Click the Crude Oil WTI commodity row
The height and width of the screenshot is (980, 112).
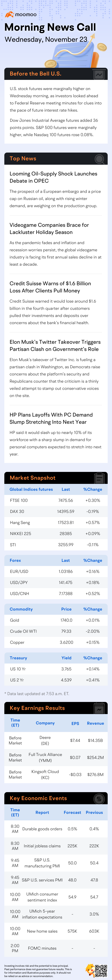pos(56,631)
